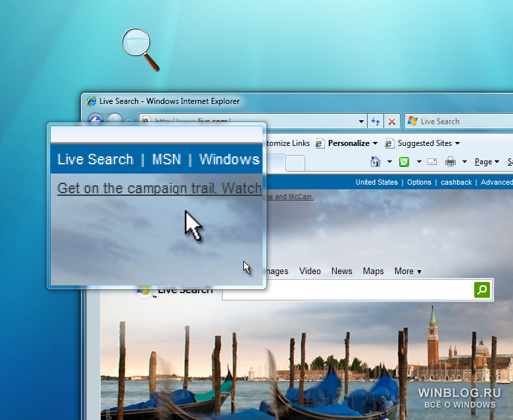Go back with the blue Back arrow
Viewport: 513px width, 420px height.
click(x=96, y=121)
